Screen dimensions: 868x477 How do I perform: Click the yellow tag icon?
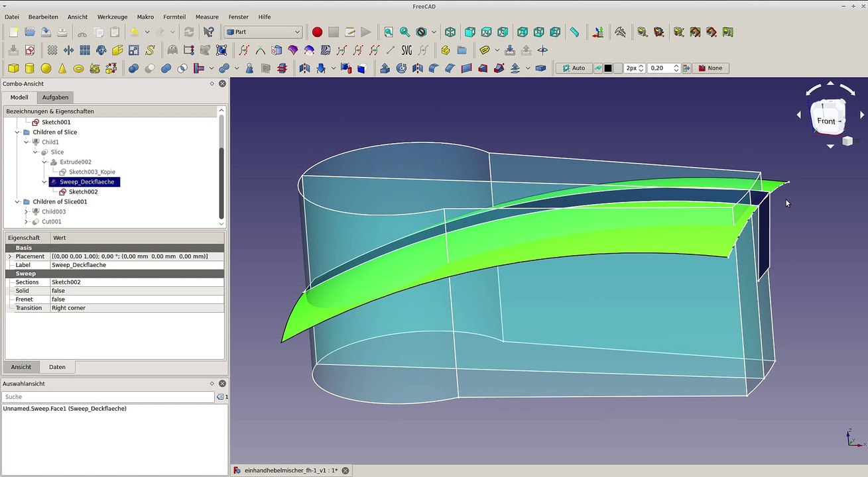[x=484, y=50]
